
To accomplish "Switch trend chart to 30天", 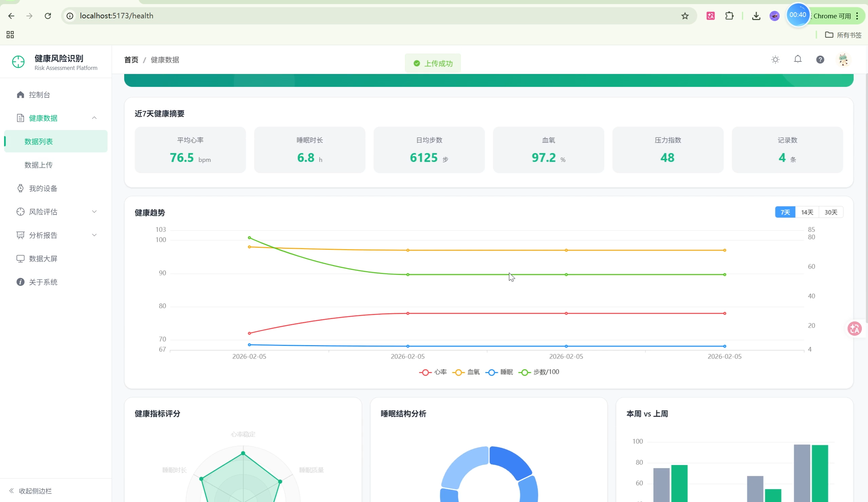I will pos(830,212).
